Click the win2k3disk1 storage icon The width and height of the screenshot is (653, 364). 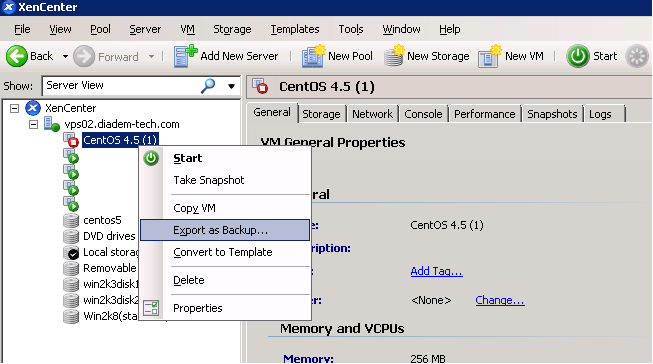click(71, 284)
